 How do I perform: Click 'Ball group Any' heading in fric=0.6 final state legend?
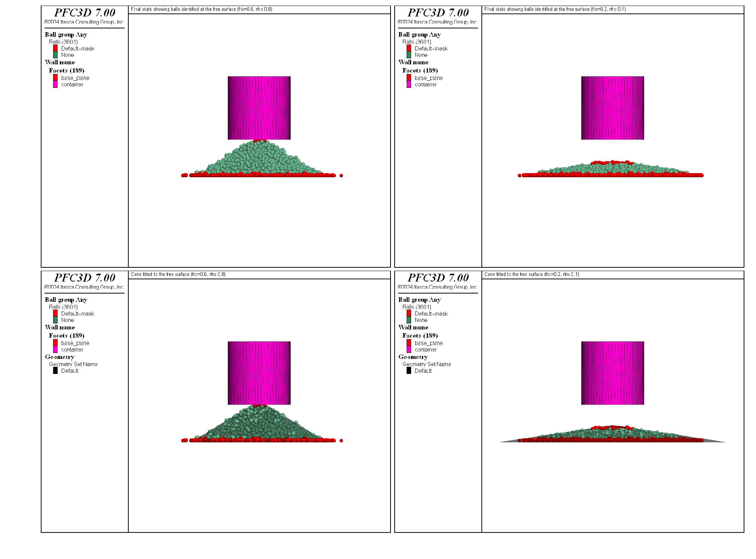(66, 35)
